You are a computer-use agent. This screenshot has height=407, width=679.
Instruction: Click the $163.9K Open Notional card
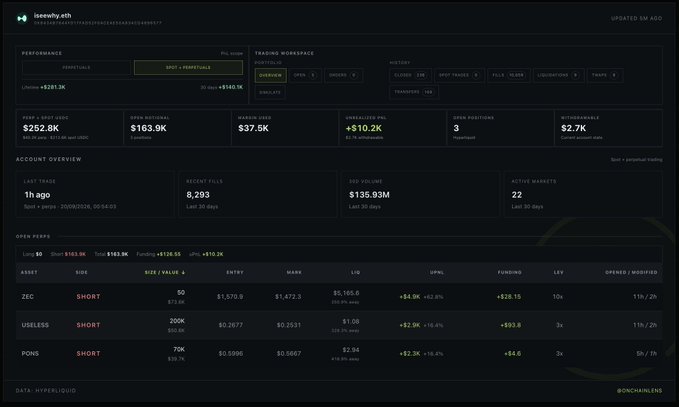click(178, 128)
